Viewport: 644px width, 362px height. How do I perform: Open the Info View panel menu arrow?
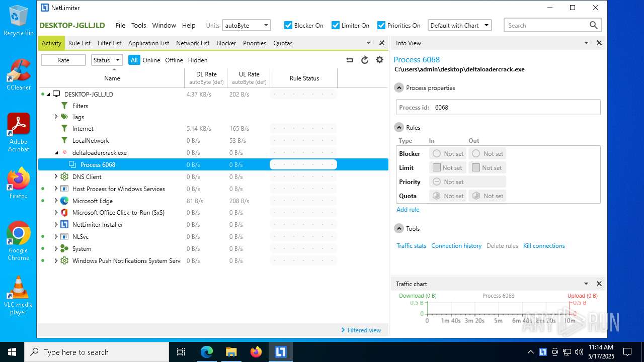click(586, 43)
